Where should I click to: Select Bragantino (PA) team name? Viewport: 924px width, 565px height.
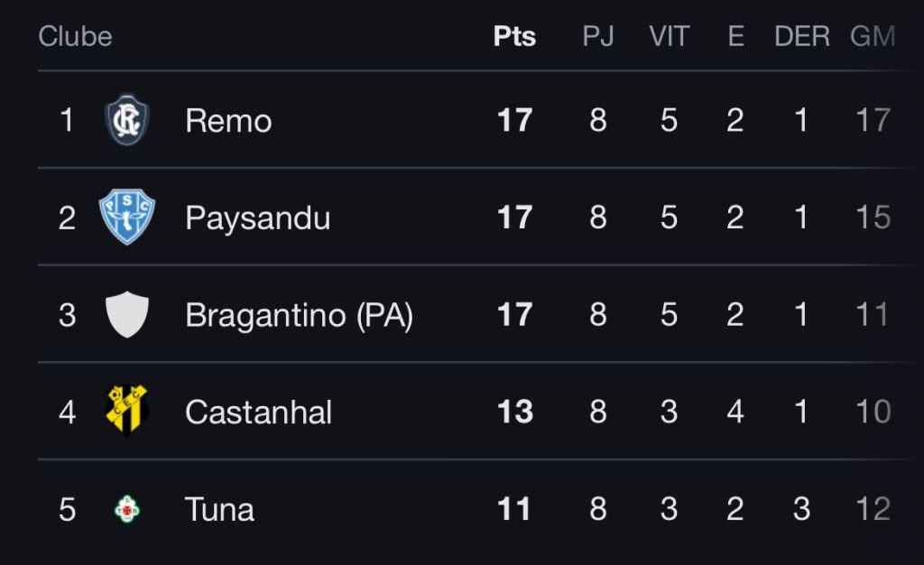click(x=299, y=315)
